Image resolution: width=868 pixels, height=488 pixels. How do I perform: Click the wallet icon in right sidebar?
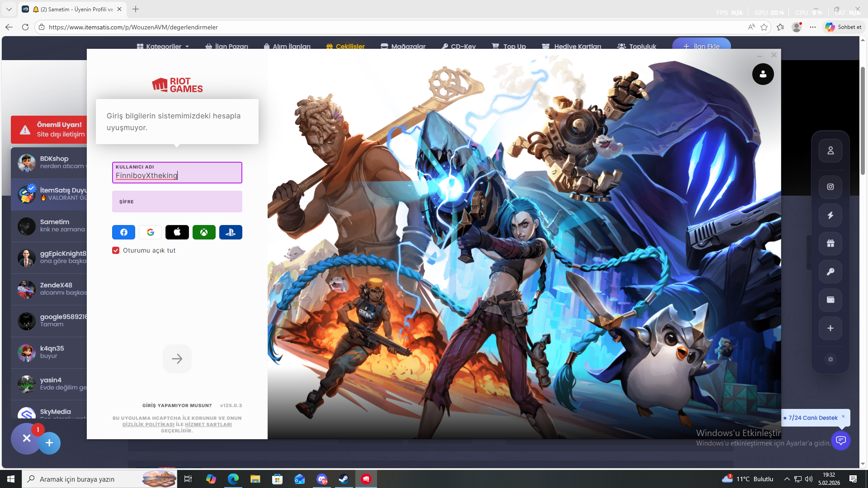pyautogui.click(x=830, y=300)
